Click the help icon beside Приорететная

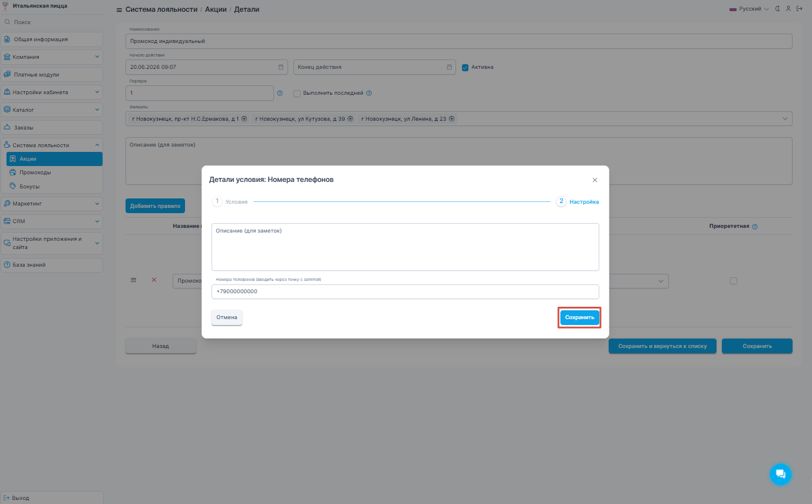(x=755, y=226)
